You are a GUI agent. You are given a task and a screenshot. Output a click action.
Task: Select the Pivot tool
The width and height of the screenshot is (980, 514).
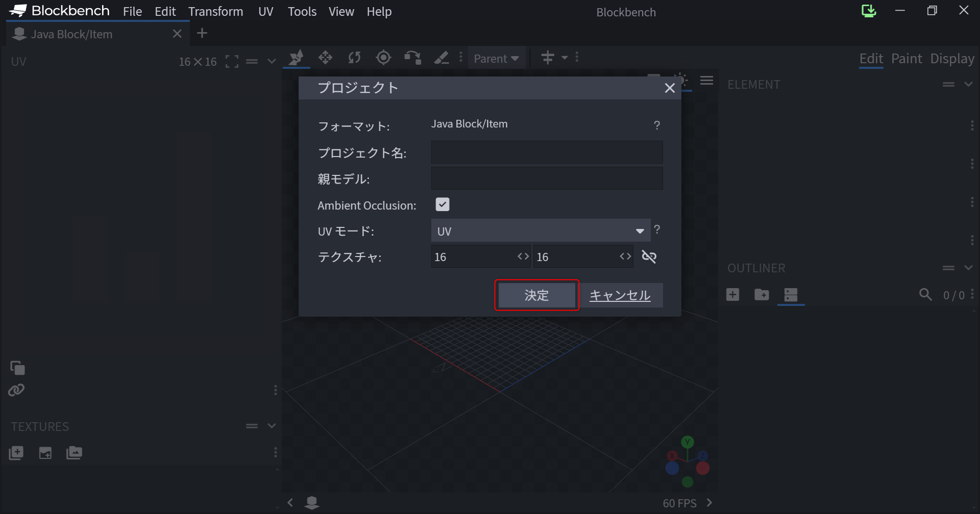pos(383,58)
